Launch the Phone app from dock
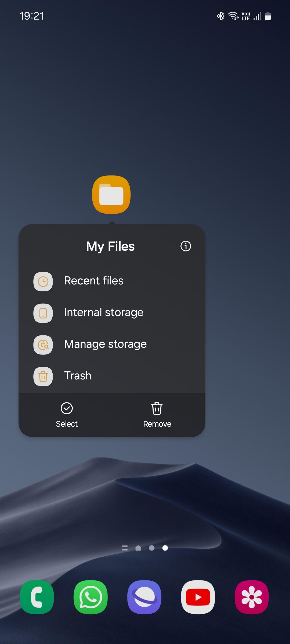Image resolution: width=290 pixels, height=644 pixels. click(37, 597)
